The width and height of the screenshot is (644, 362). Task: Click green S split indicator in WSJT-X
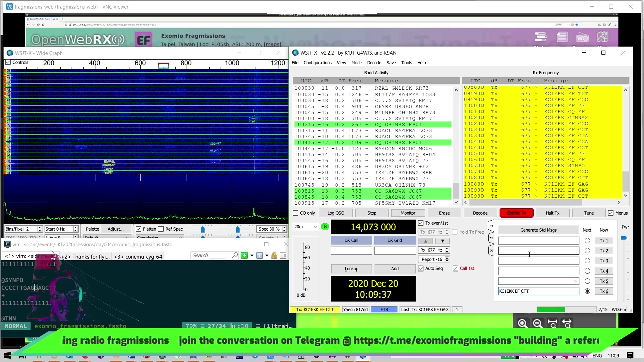[325, 227]
